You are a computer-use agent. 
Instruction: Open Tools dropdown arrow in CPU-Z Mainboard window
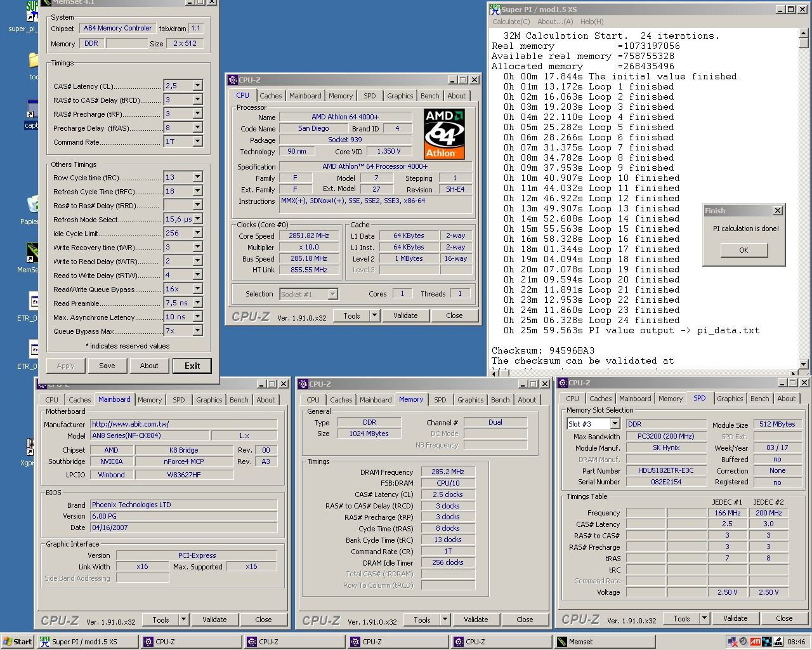tap(183, 620)
